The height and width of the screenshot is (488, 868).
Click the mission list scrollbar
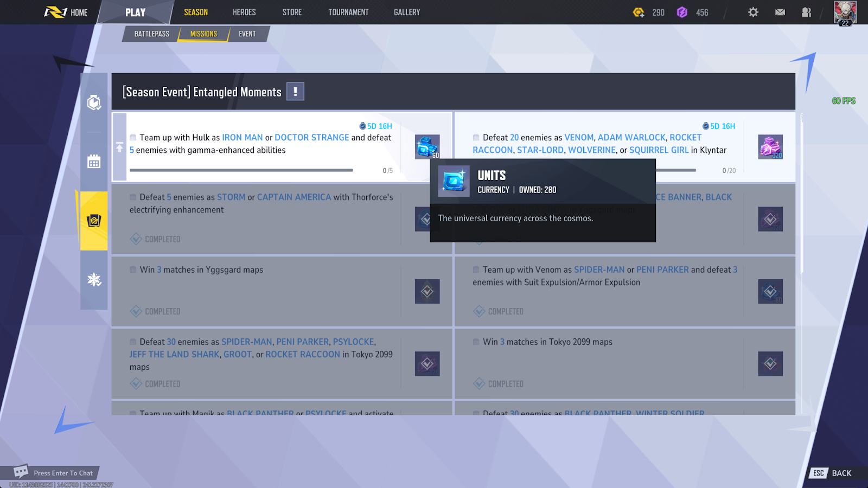[x=802, y=194]
